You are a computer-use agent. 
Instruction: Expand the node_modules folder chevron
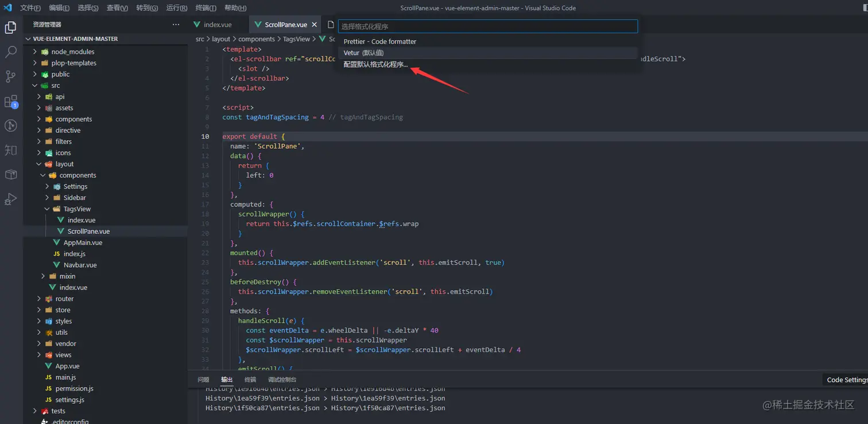point(35,52)
